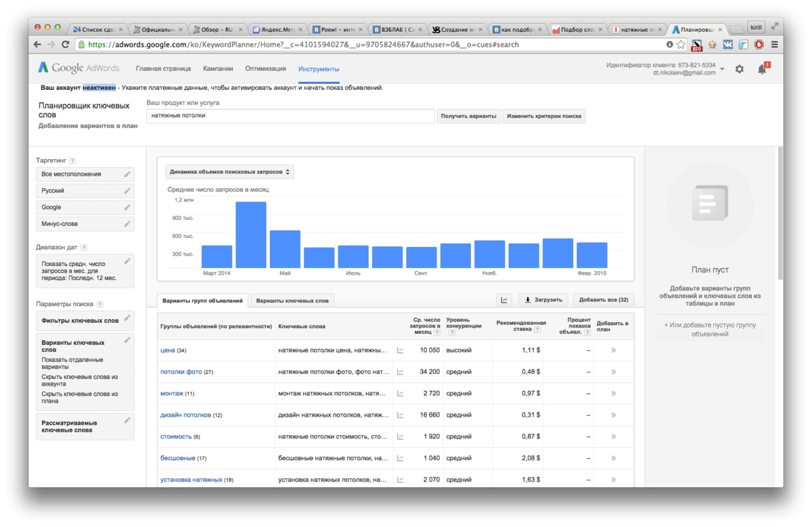812x527 pixels.
Task: Edit the date range pencil icon
Action: [x=127, y=261]
